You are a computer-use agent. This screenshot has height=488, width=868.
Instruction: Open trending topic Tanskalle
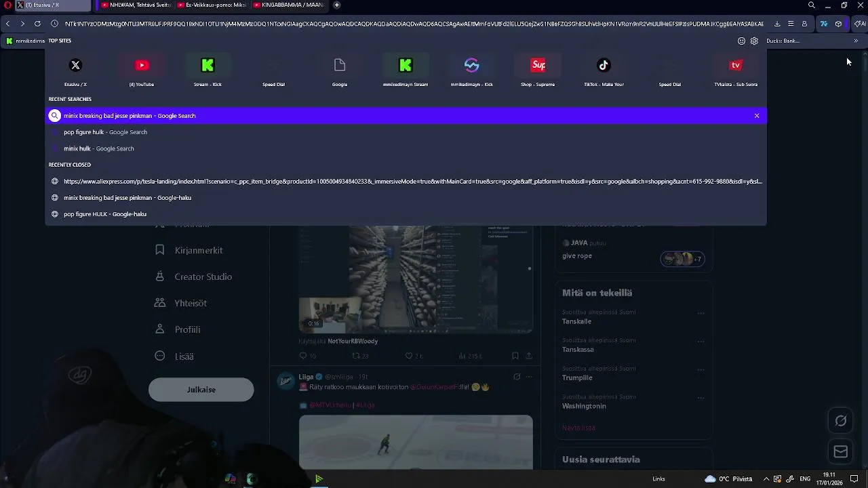click(577, 321)
